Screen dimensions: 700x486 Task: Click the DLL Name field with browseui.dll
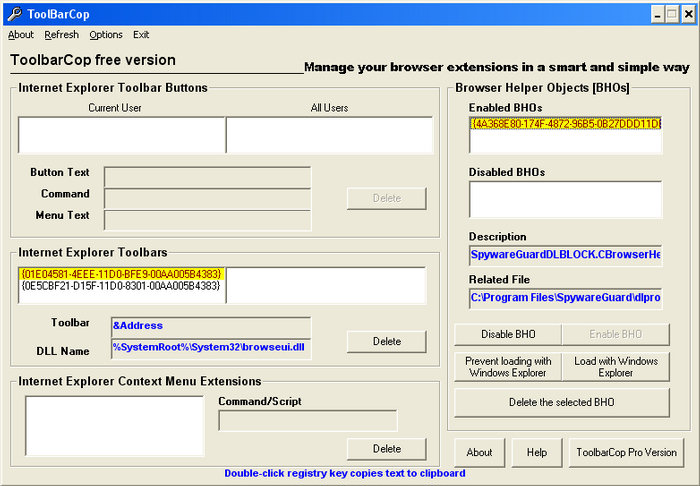click(211, 349)
